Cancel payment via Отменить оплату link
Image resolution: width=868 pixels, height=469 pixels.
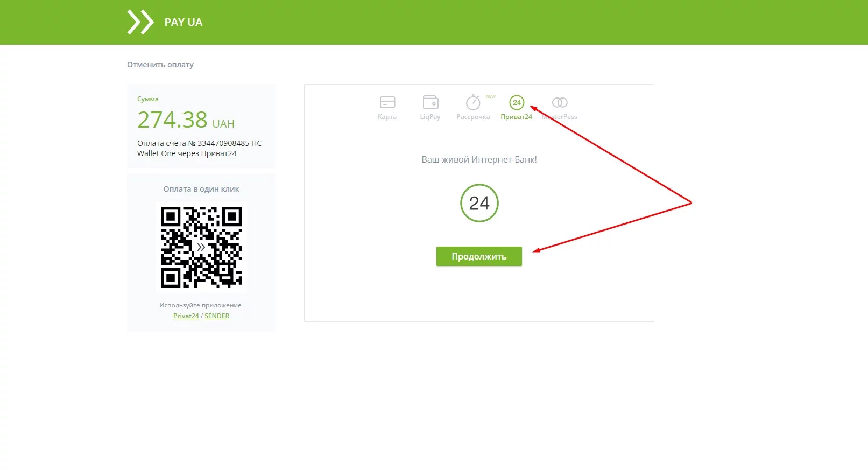[160, 65]
